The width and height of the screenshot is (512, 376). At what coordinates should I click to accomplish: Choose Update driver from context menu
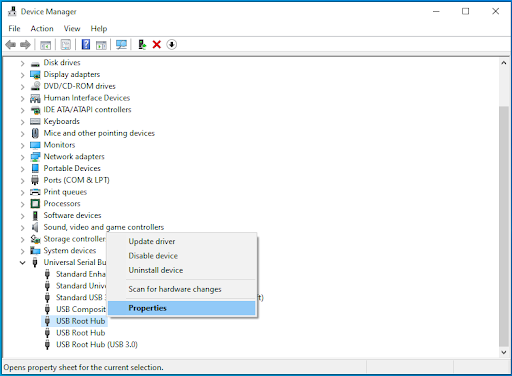click(x=182, y=241)
